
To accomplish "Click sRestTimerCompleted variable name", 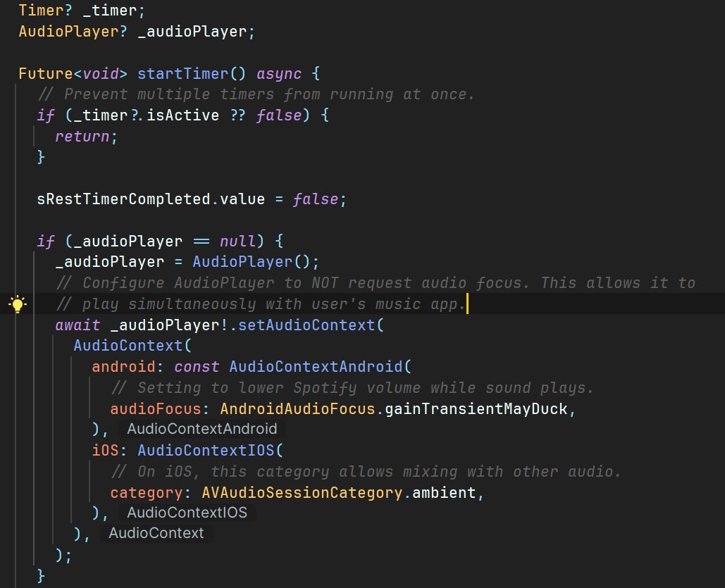I will click(x=123, y=199).
